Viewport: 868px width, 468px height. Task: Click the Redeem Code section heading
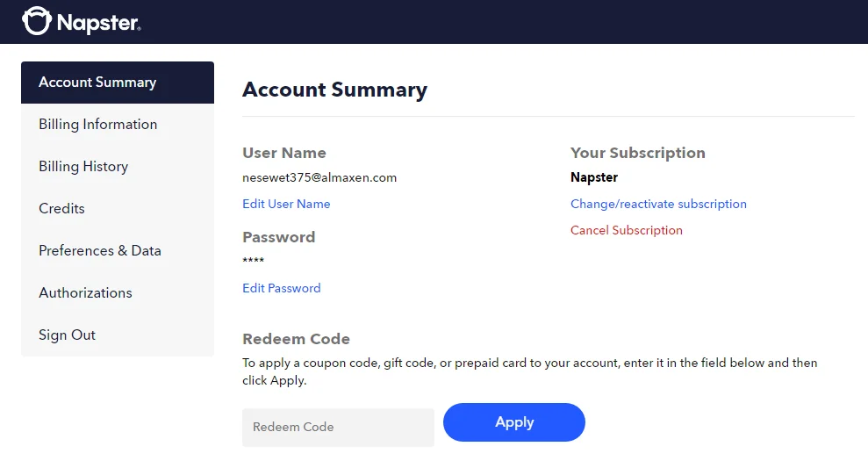point(296,339)
